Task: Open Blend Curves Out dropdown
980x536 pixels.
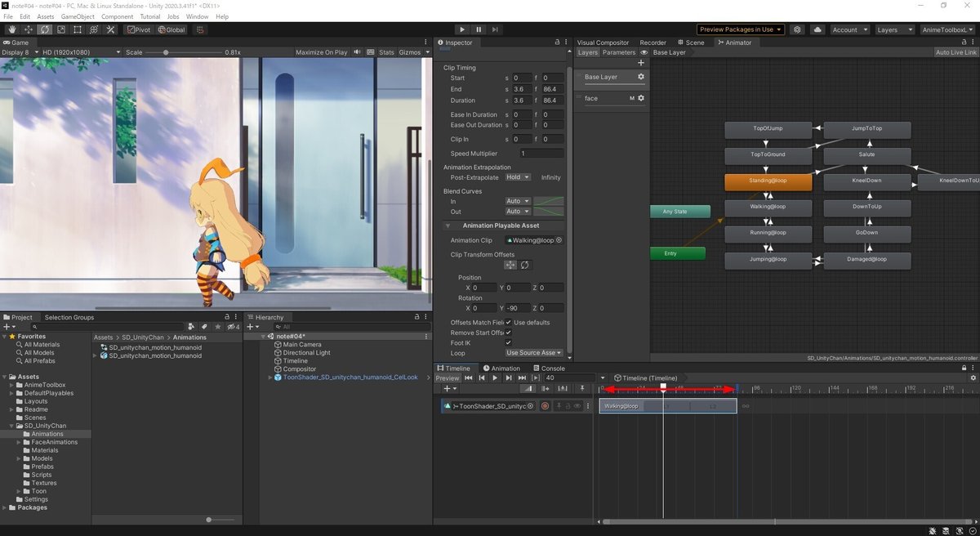Action: [518, 212]
